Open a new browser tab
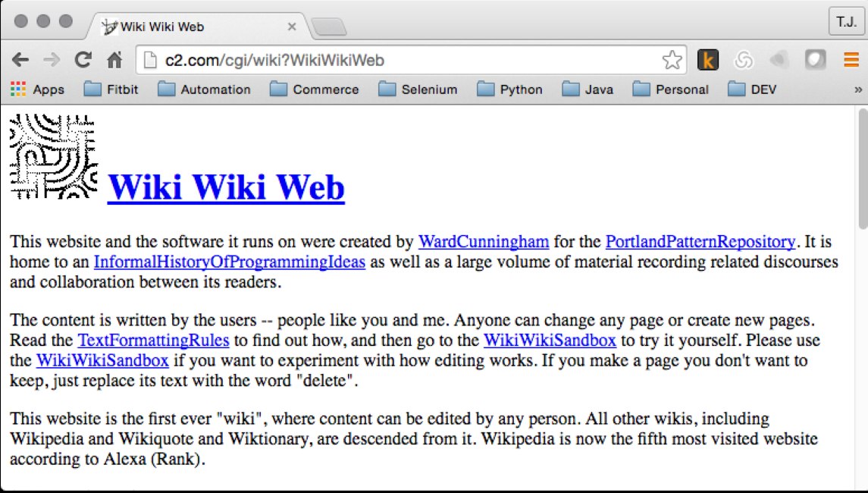 pyautogui.click(x=329, y=25)
